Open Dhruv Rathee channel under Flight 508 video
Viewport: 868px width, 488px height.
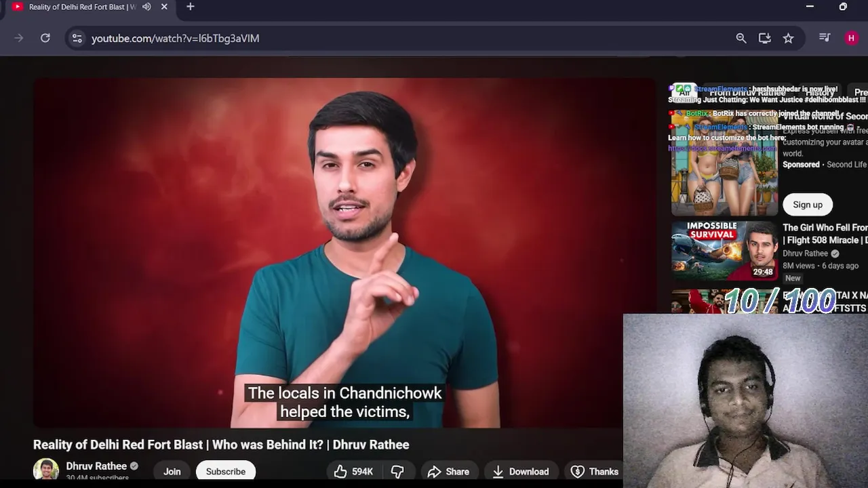click(x=805, y=253)
